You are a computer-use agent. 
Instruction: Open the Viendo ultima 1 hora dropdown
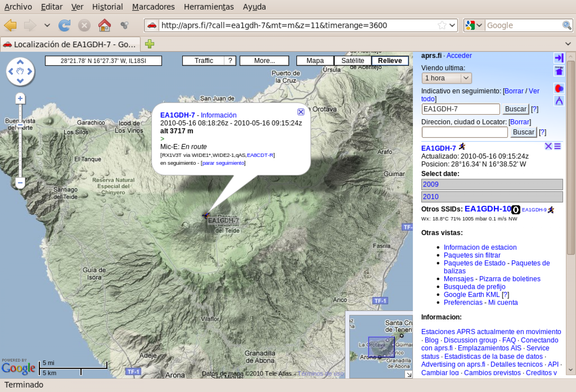coord(446,78)
